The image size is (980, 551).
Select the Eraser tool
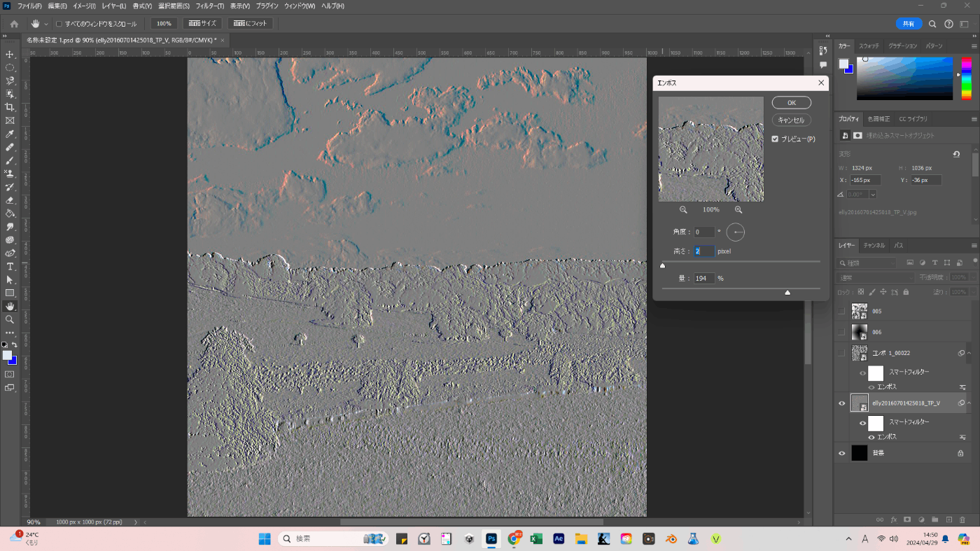pos(10,200)
